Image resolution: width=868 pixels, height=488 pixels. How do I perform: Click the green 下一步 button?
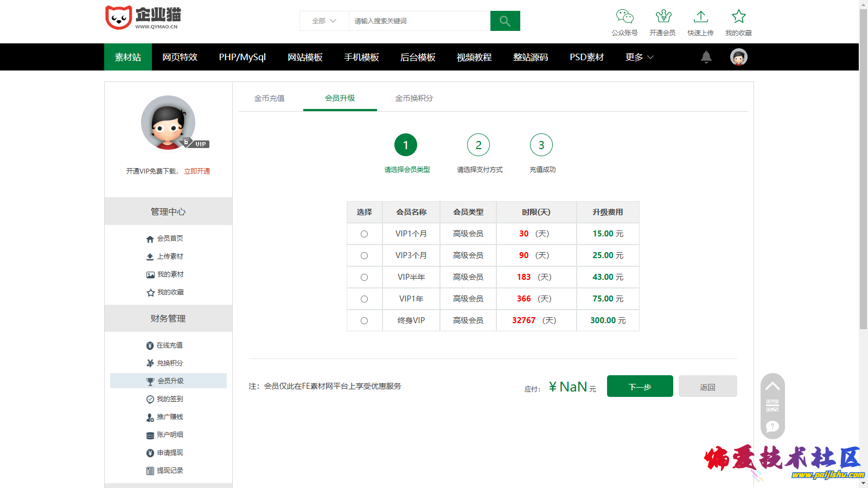pyautogui.click(x=640, y=387)
